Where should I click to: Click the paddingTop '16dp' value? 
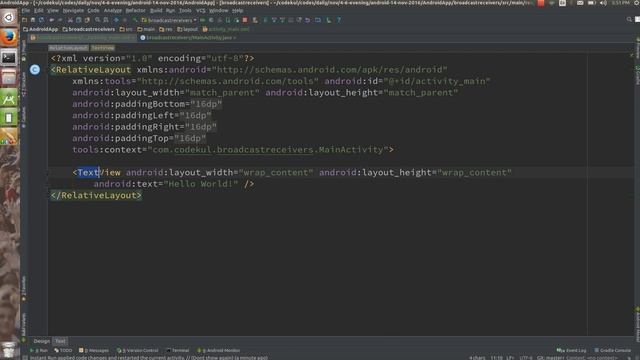coord(190,138)
